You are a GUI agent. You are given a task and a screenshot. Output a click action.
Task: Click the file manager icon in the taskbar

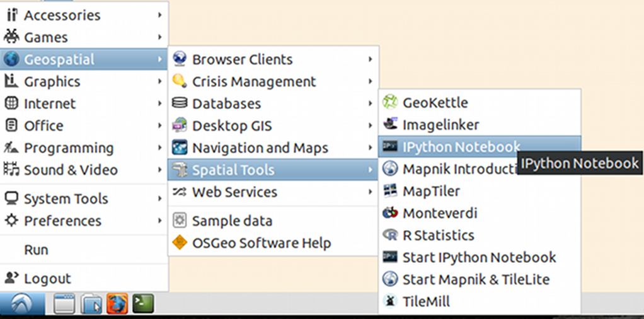point(91,304)
